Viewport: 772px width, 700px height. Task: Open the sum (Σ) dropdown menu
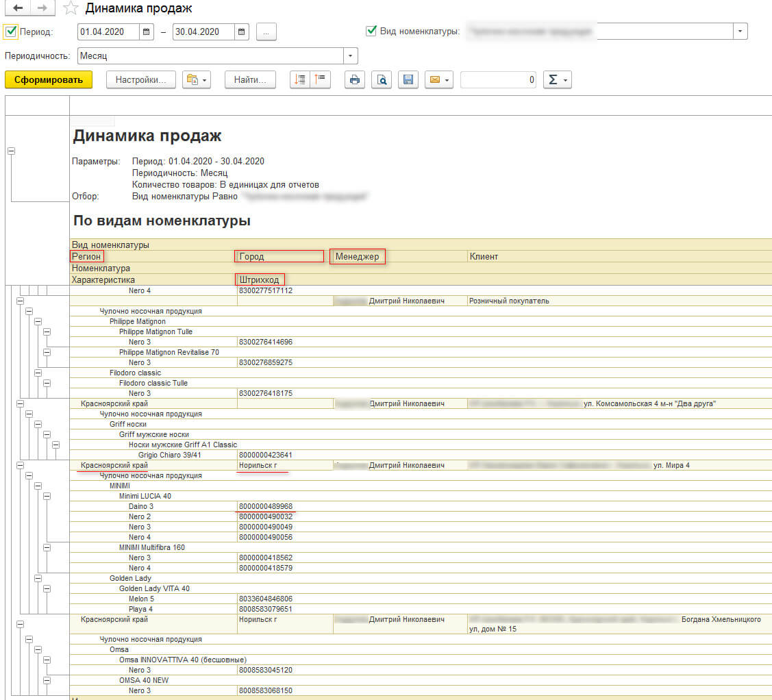(x=556, y=80)
